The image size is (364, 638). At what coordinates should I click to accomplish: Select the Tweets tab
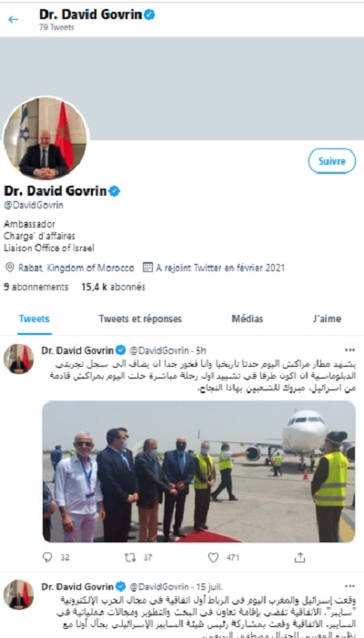click(x=35, y=319)
